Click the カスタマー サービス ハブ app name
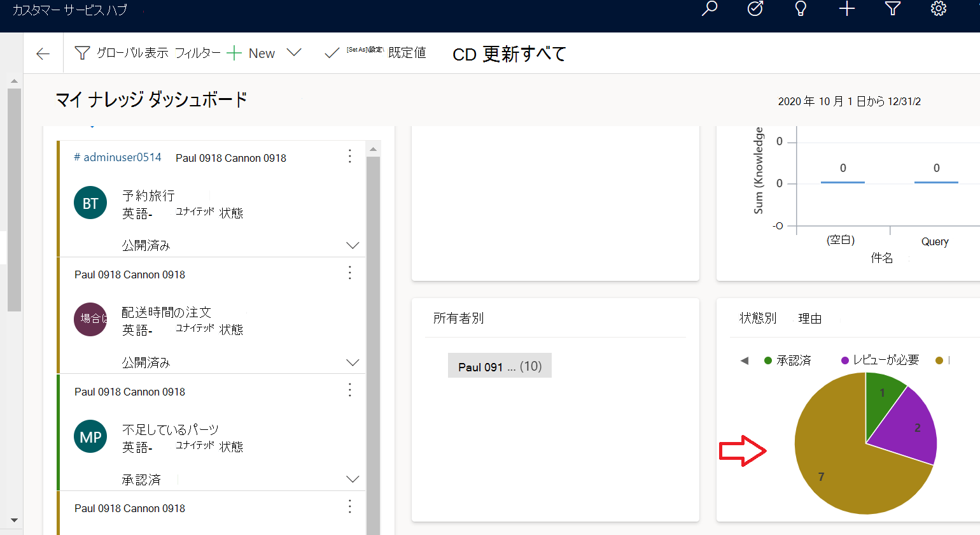This screenshot has height=535, width=980. point(70,10)
